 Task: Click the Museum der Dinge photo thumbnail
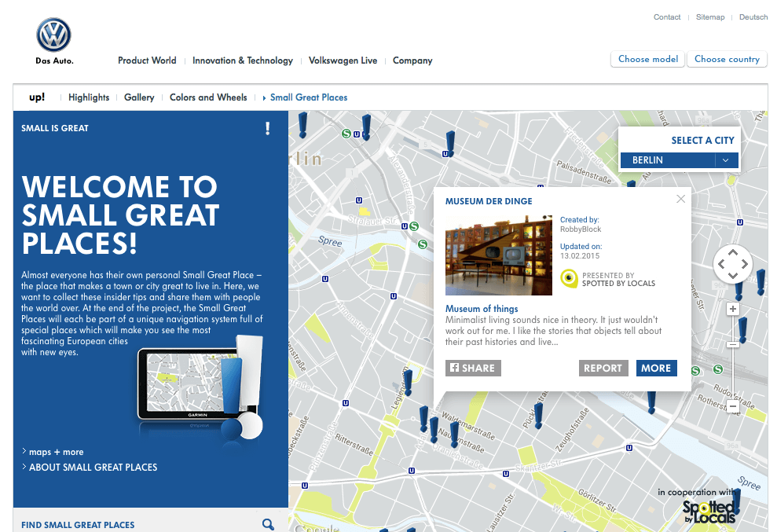point(499,255)
